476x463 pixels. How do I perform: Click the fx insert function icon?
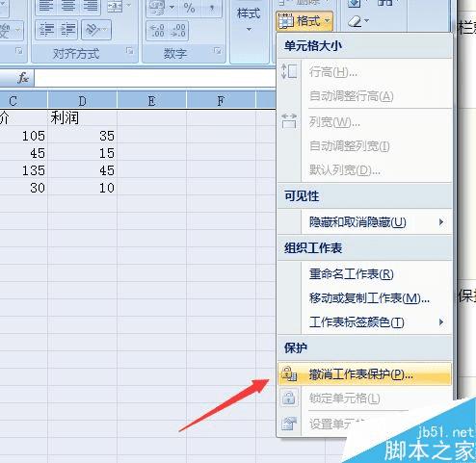[x=23, y=78]
